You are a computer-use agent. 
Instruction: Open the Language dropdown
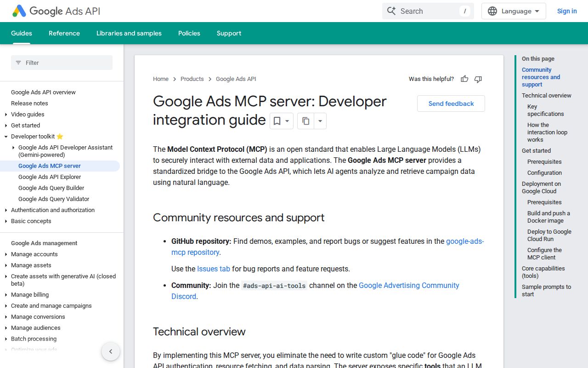pos(514,11)
